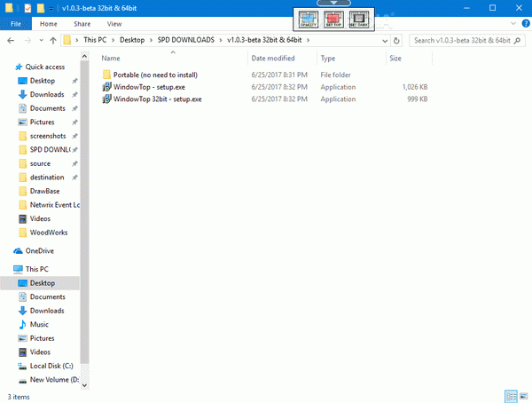The height and width of the screenshot is (403, 532).
Task: Collapse the WindowTop toolbar arrow handle
Action: pyautogui.click(x=333, y=3)
